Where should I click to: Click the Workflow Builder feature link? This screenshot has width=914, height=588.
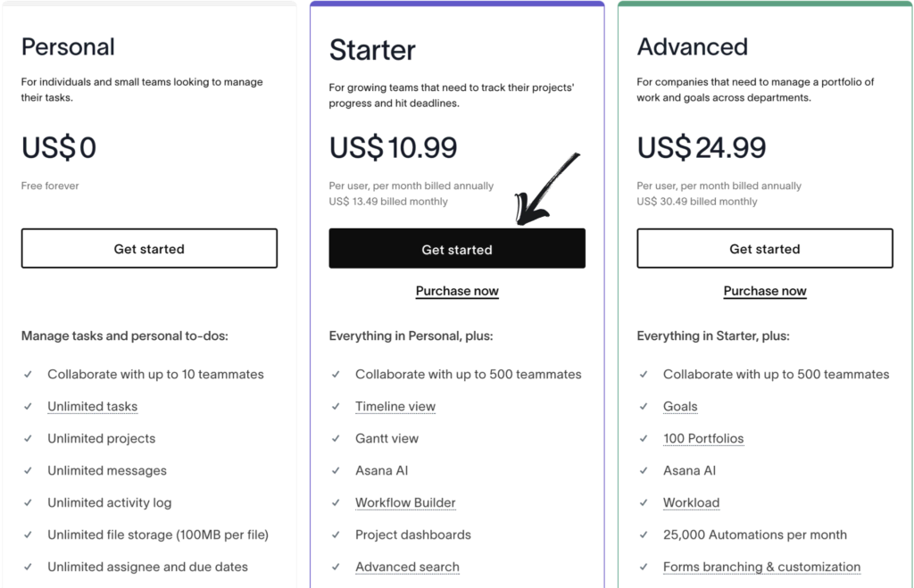[405, 503]
